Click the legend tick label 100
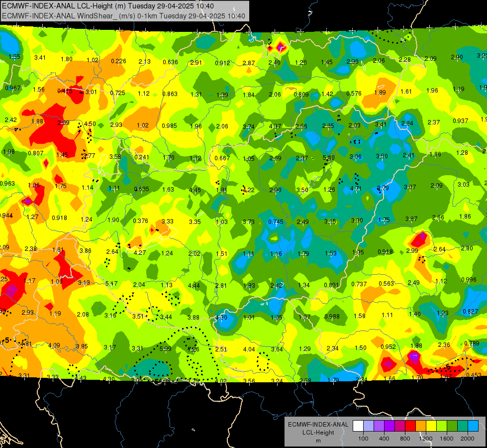The height and width of the screenshot is (448, 487). pyautogui.click(x=363, y=439)
